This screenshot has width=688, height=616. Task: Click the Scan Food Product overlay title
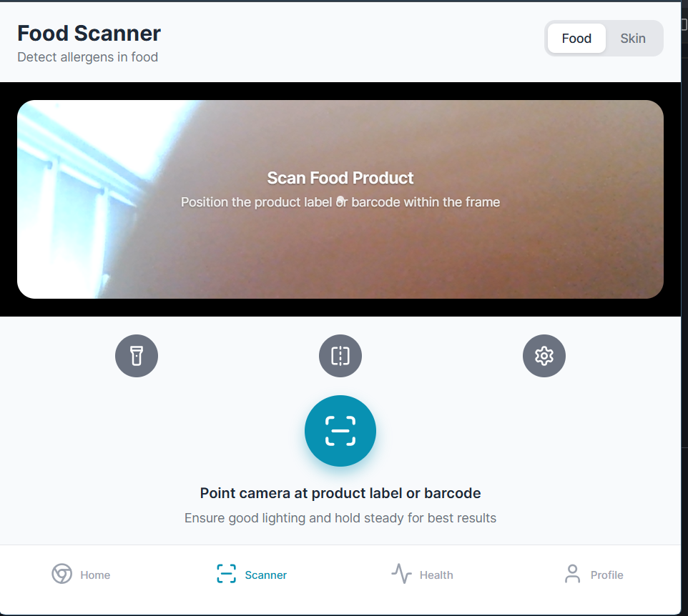pyautogui.click(x=340, y=178)
